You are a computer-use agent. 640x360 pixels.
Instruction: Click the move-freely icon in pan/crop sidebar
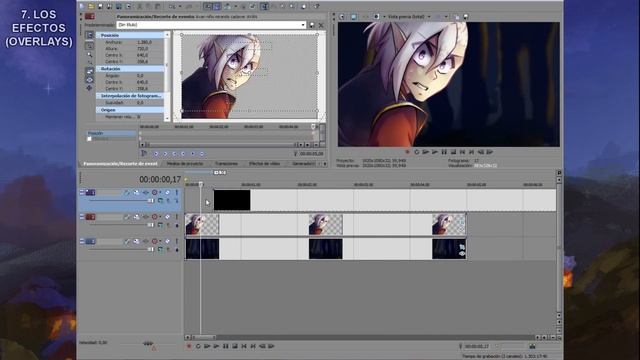[89, 88]
